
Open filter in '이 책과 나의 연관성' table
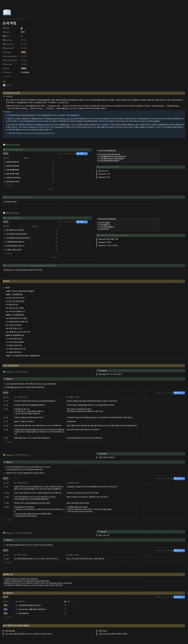click(x=59, y=154)
